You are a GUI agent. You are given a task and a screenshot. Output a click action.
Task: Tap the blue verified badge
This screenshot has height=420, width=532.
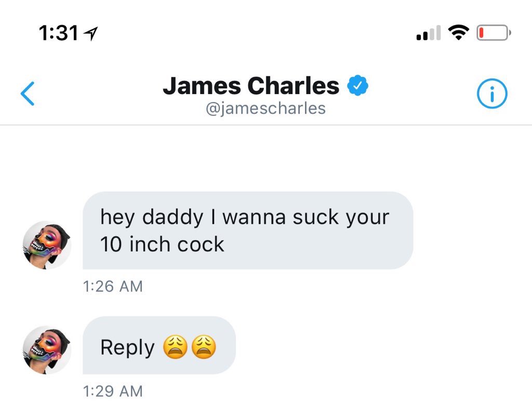[x=357, y=86]
